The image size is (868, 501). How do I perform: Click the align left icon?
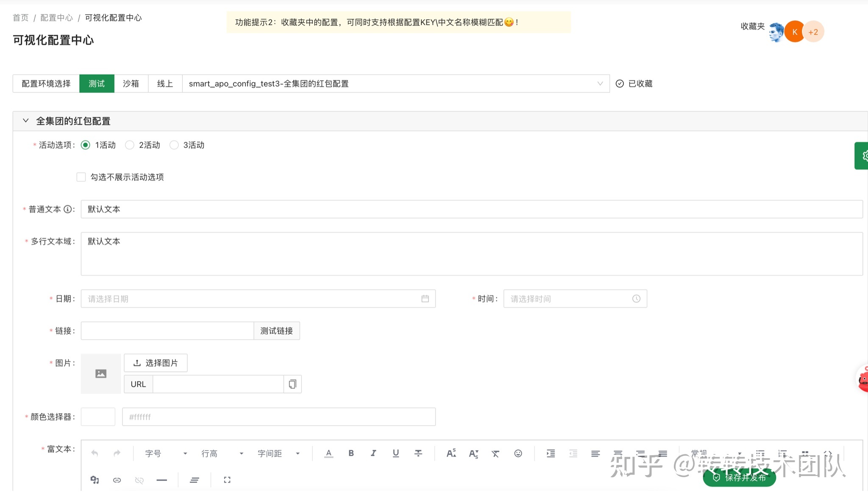595,454
